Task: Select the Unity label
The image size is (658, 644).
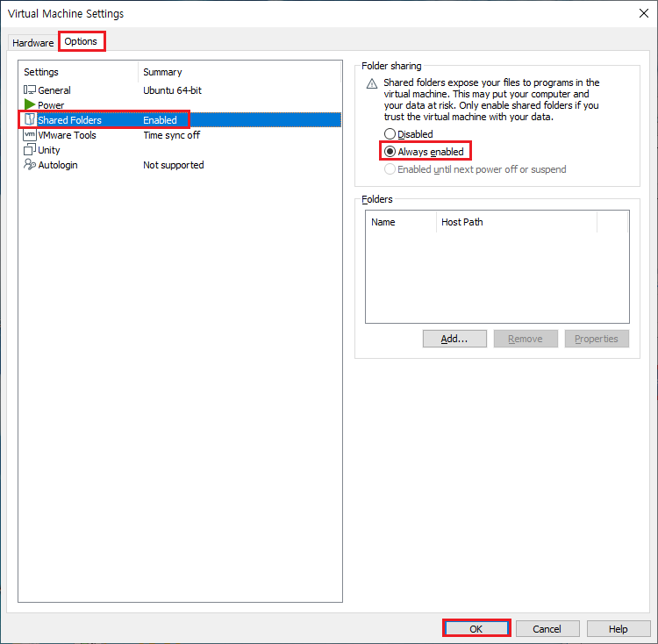Action: click(48, 150)
